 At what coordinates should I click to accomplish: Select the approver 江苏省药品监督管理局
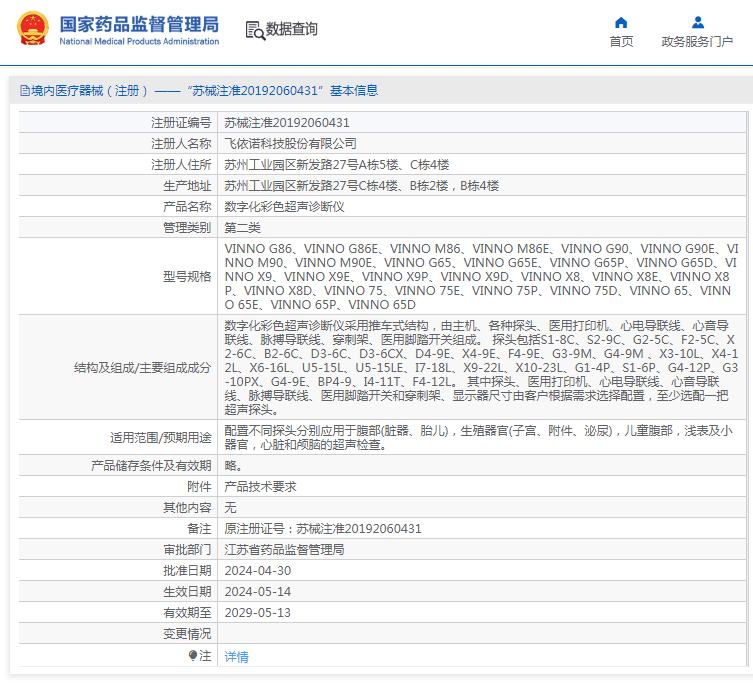click(x=284, y=549)
